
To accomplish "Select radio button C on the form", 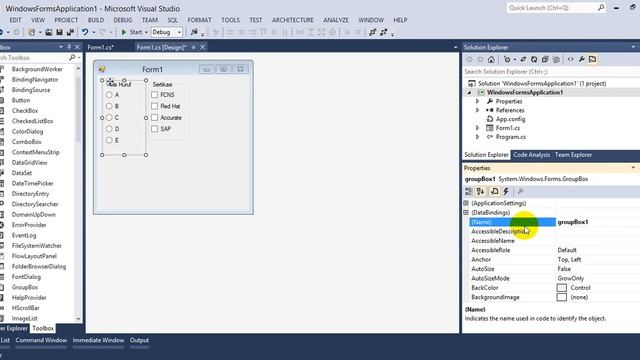I will pyautogui.click(x=109, y=118).
